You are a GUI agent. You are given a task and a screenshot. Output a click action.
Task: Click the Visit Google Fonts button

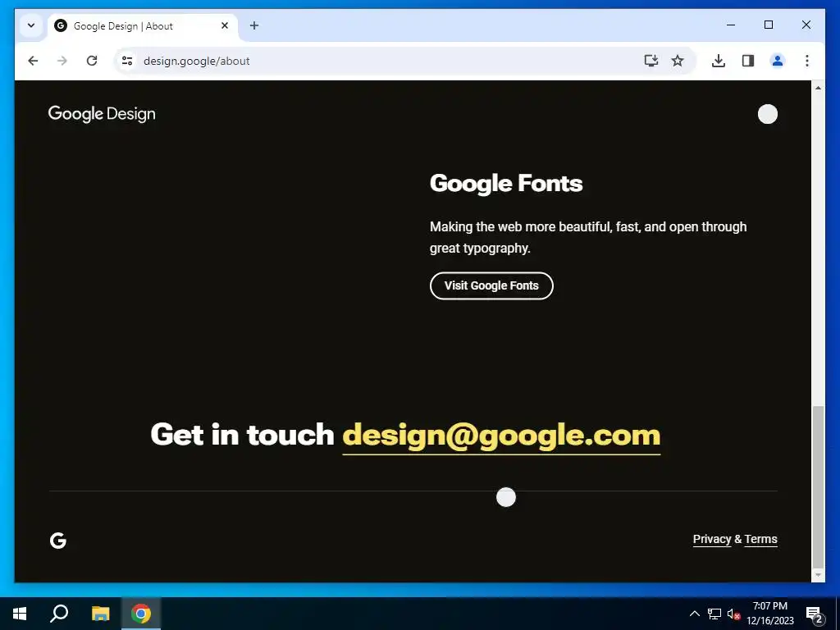491,285
